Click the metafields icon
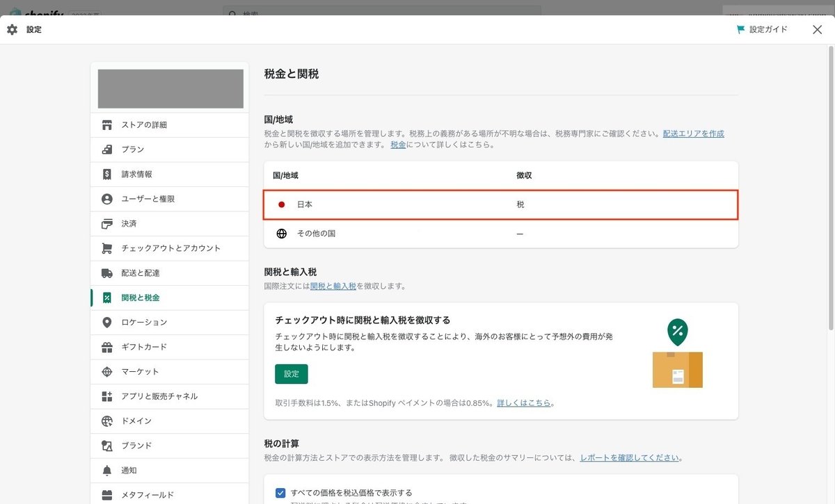This screenshot has width=835, height=504. [x=106, y=495]
